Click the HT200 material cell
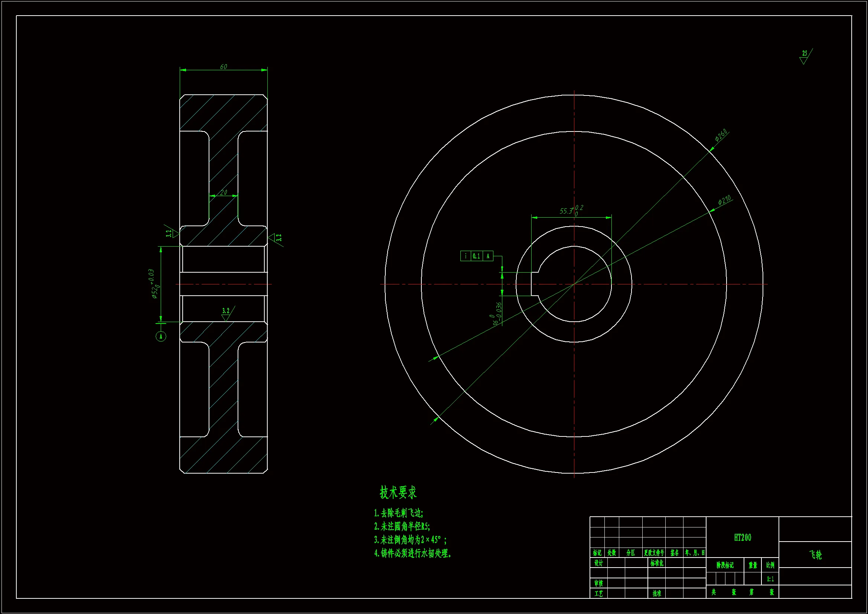 coord(743,537)
